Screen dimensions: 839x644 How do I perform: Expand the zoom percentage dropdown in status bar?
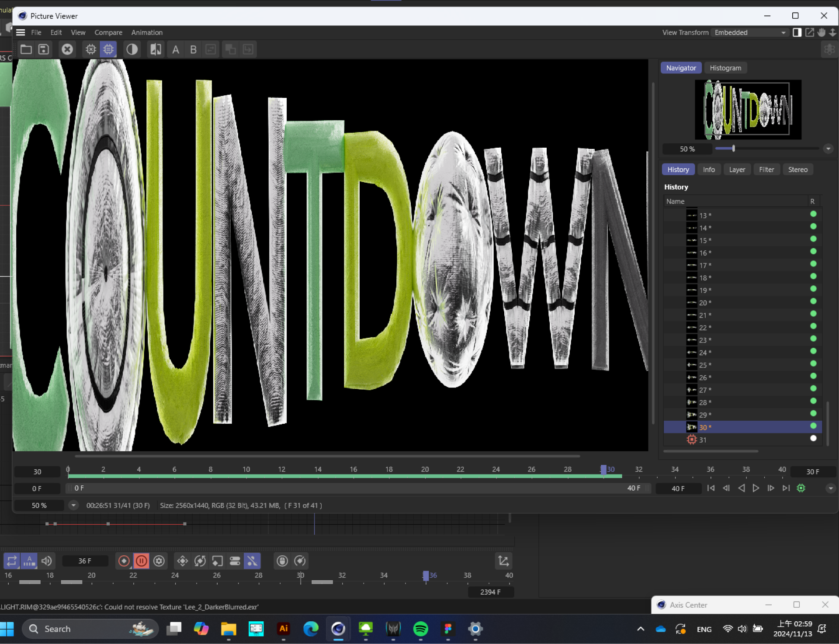[x=73, y=505]
